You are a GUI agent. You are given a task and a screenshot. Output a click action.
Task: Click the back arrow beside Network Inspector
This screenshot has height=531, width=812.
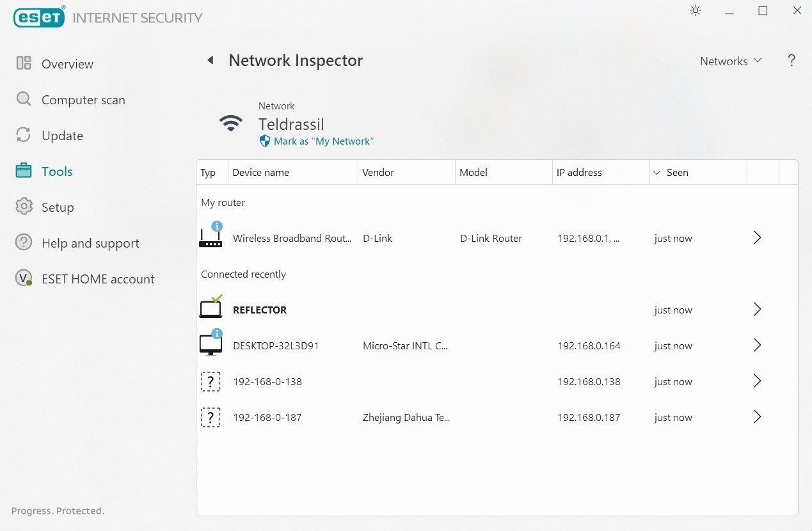pos(210,61)
